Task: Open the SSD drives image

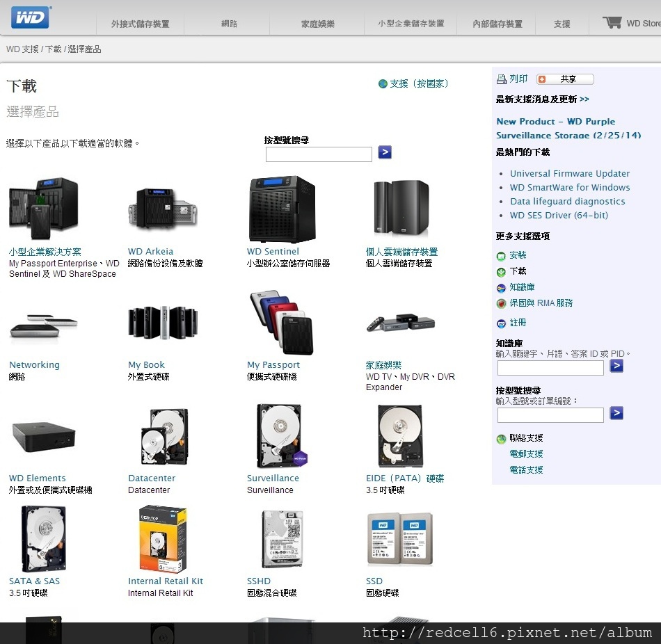Action: coord(401,539)
